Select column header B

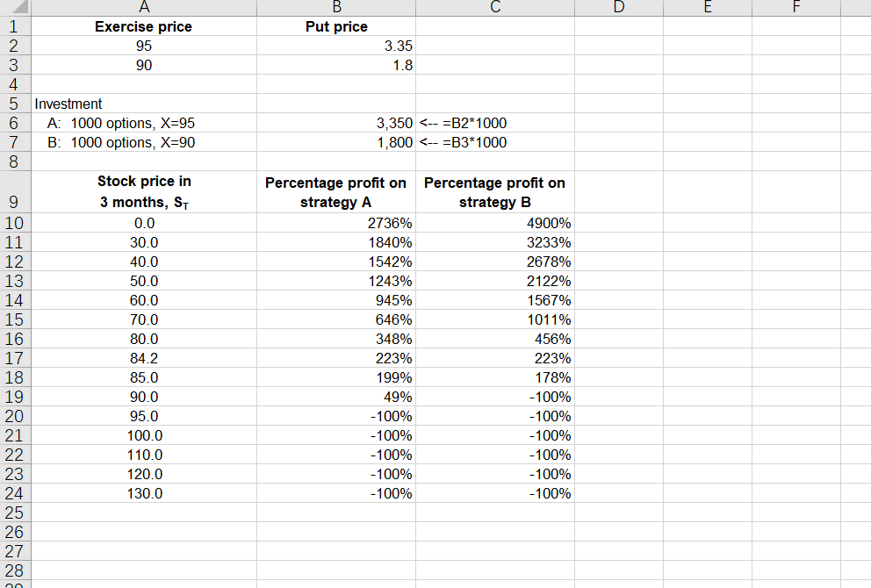[335, 8]
